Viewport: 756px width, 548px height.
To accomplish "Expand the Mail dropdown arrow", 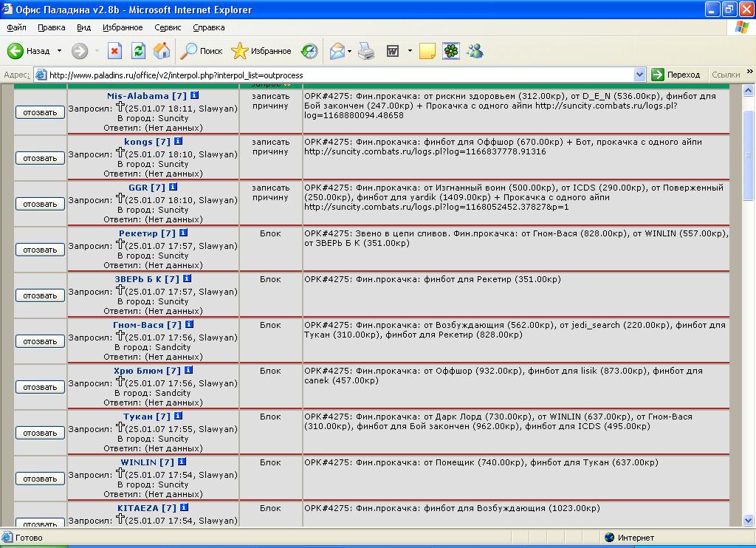I will point(349,51).
